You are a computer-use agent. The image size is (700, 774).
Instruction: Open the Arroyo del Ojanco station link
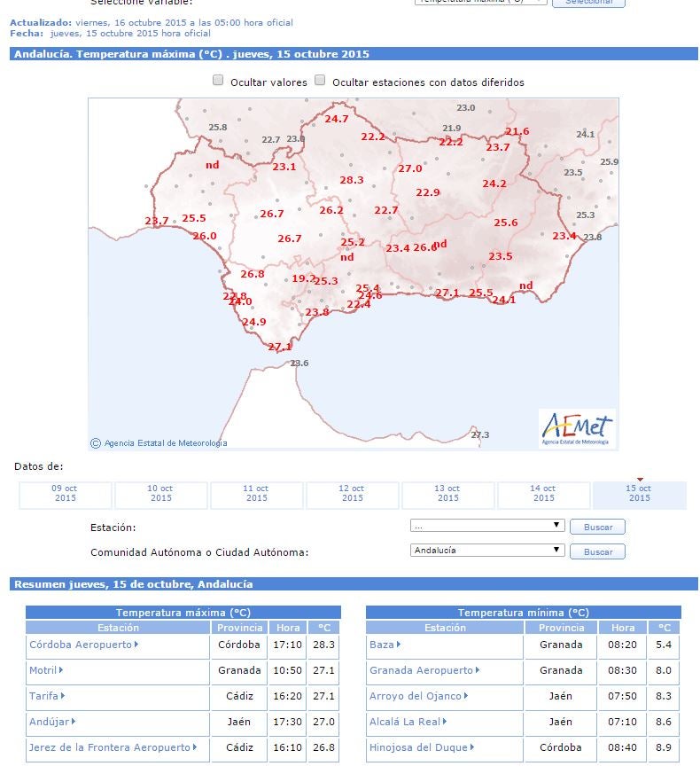tap(416, 696)
